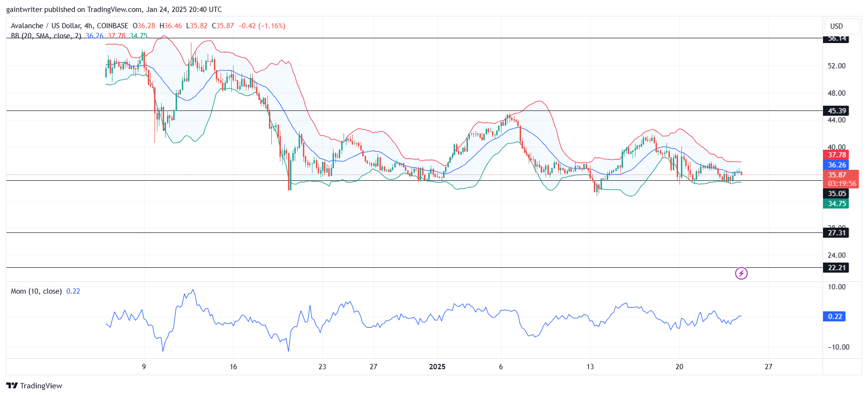
Task: Click the 35.05 horizontal line price label
Action: 836,194
